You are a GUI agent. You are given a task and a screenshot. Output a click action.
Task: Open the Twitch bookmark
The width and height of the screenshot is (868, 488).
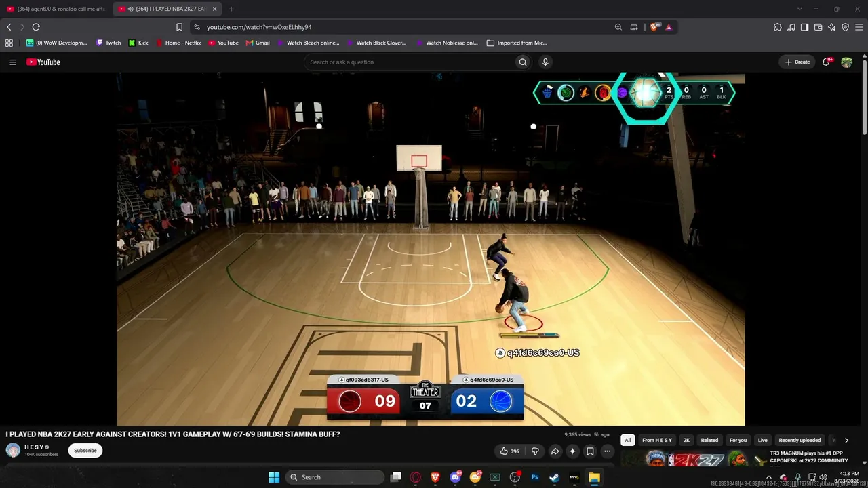(x=108, y=43)
